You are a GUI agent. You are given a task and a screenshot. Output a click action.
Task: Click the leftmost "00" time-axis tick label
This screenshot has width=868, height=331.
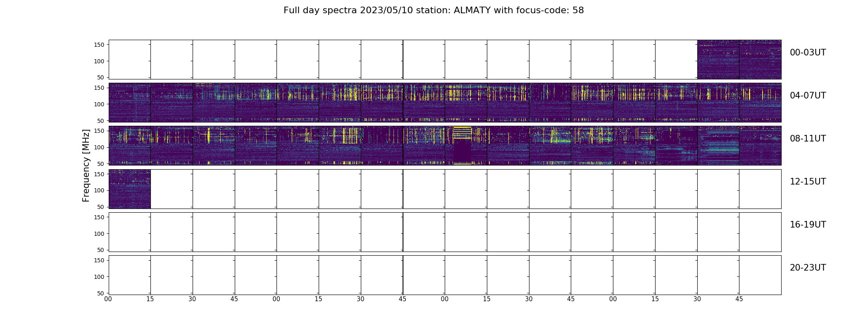click(x=108, y=299)
